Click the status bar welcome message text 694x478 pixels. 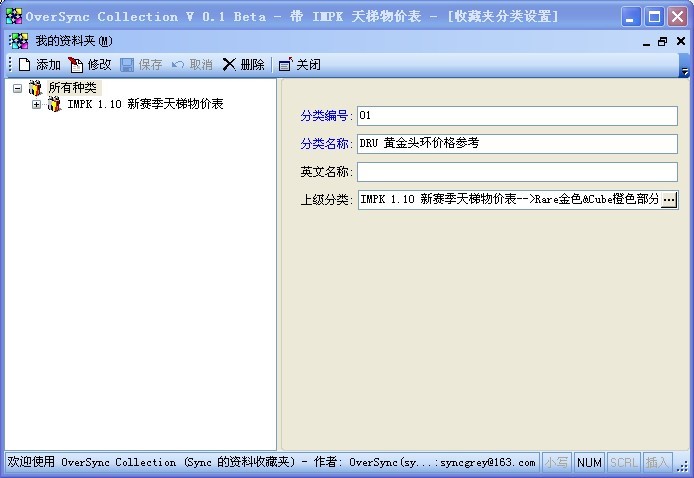(x=271, y=463)
